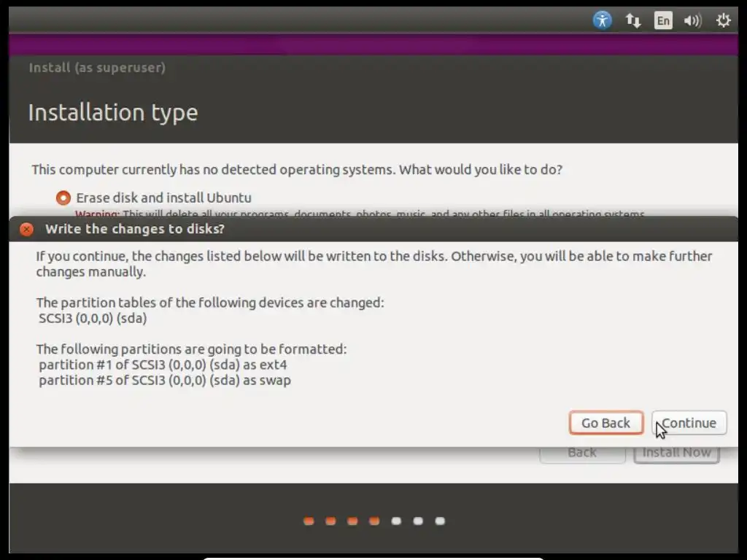The image size is (747, 560).
Task: Open the power and system gear menu
Action: click(x=723, y=20)
